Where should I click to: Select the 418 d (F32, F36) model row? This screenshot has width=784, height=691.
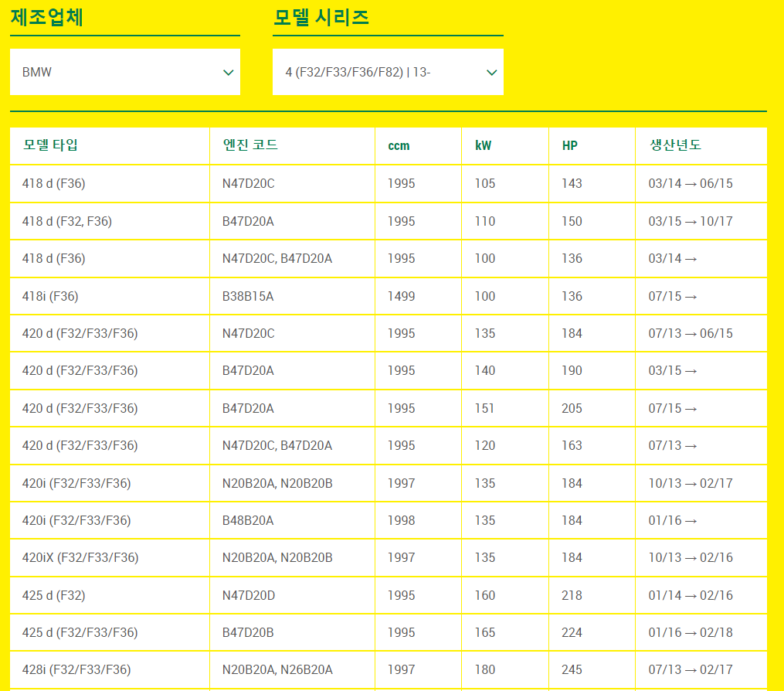point(388,221)
